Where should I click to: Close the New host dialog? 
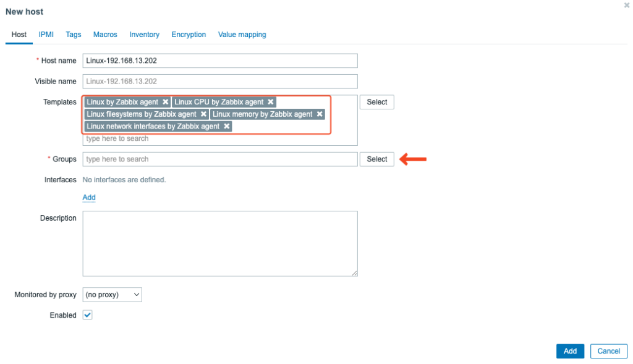pos(627,5)
